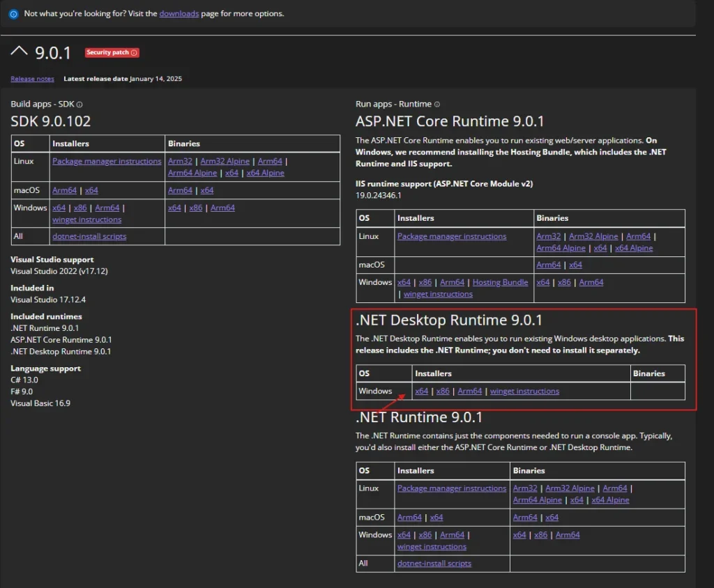This screenshot has height=588, width=714.
Task: Download the Windows x64 SDK installer
Action: [59, 207]
